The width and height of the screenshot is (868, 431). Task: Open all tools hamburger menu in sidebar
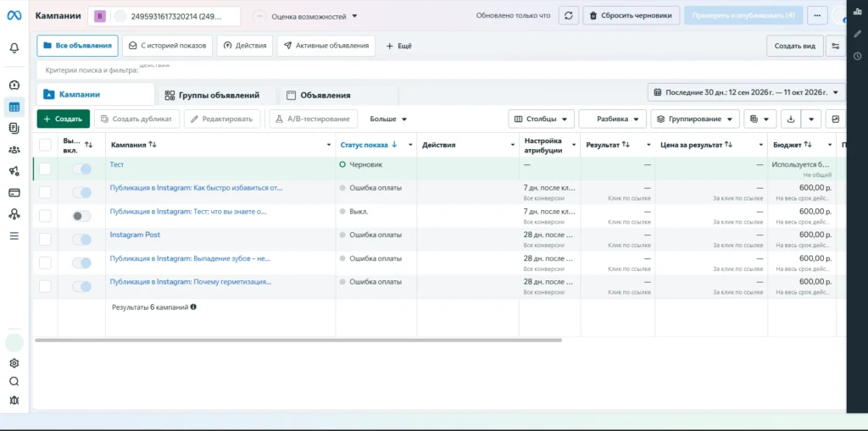(14, 235)
